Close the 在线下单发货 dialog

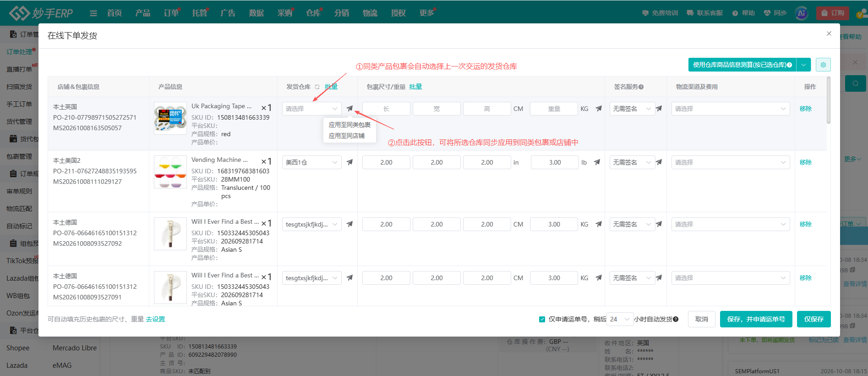tap(829, 33)
